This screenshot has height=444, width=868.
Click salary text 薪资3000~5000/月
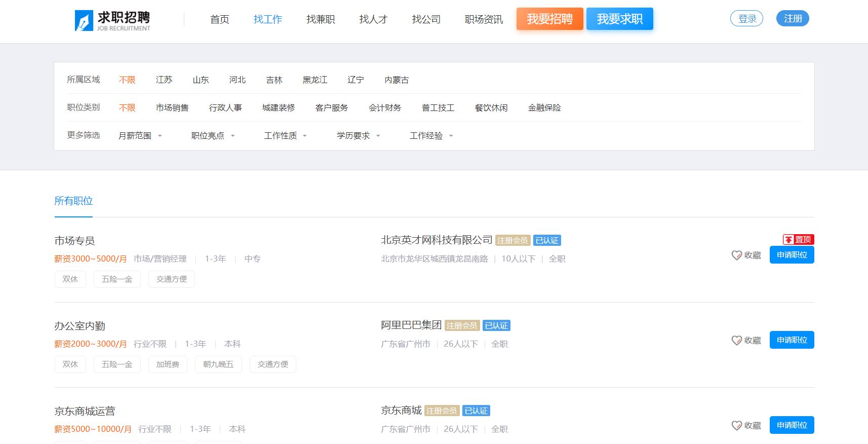91,259
